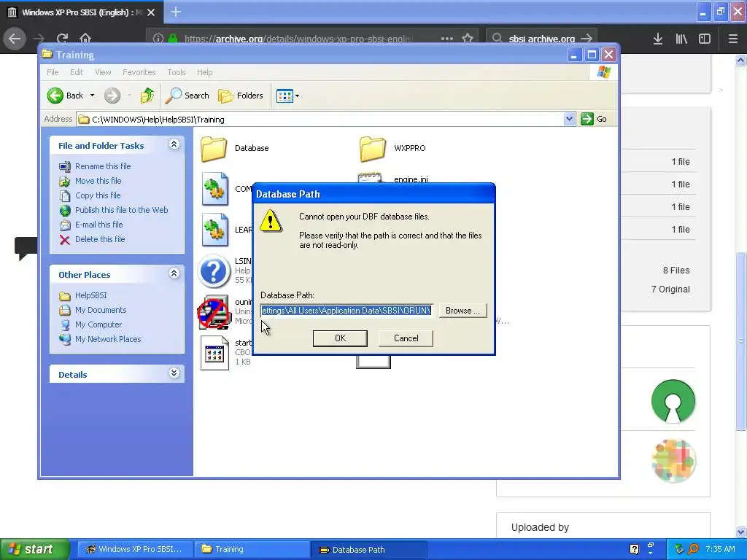Collapse the Other Places panel

pyautogui.click(x=174, y=273)
